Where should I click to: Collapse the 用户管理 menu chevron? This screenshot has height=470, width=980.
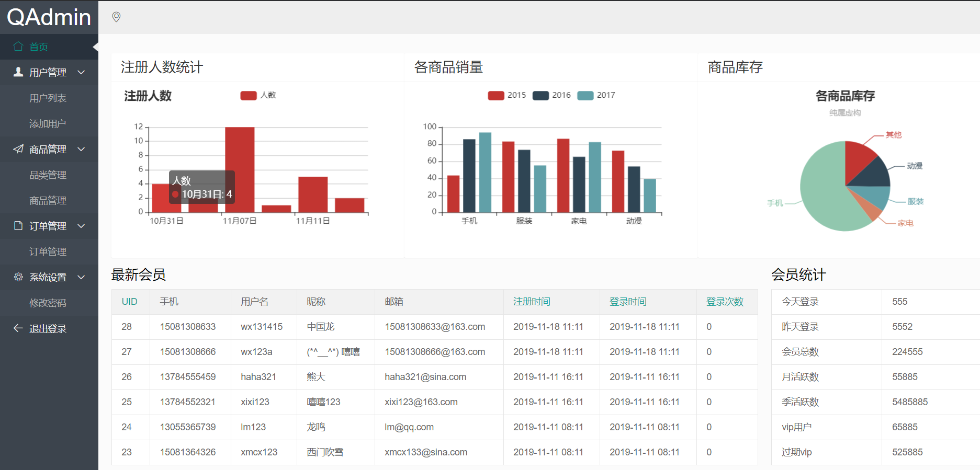pos(81,72)
